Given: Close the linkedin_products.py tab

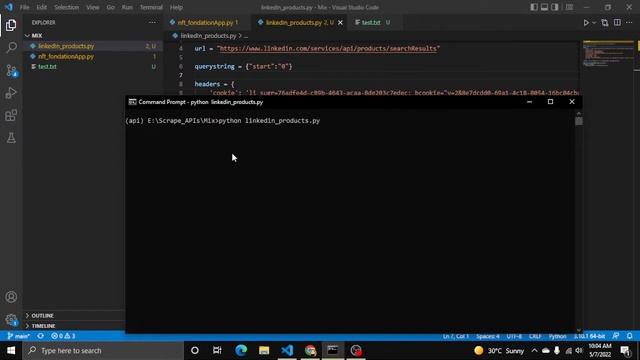Looking at the screenshot, I should pyautogui.click(x=340, y=23).
